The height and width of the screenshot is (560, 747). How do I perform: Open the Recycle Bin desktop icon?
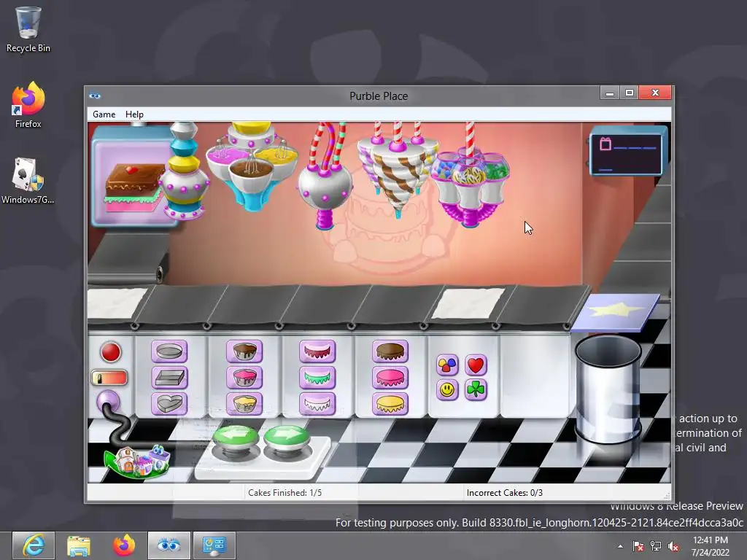pos(28,29)
